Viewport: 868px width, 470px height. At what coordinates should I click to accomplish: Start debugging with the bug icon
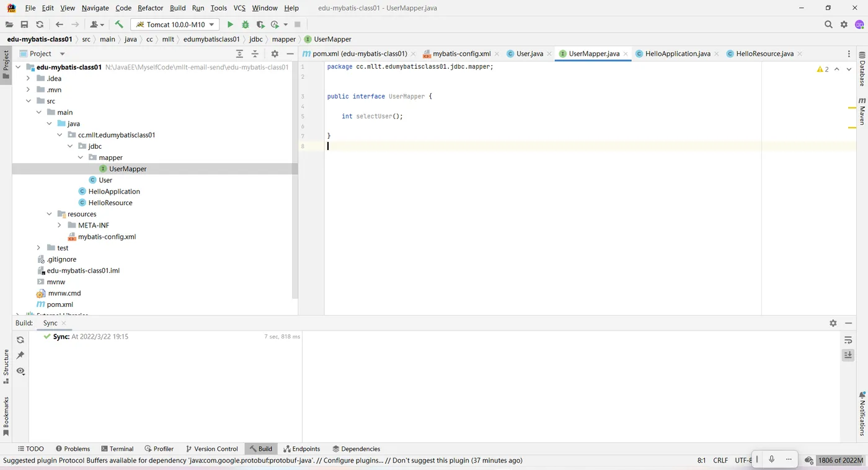[x=246, y=24]
